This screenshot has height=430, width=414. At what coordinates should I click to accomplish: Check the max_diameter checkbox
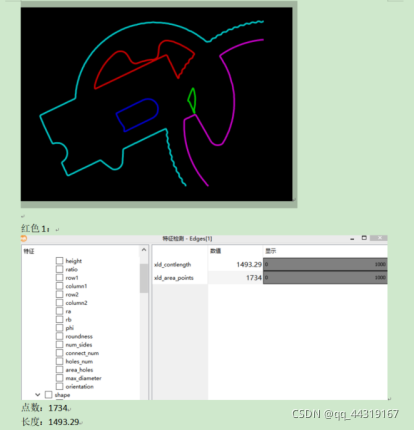tap(59, 378)
